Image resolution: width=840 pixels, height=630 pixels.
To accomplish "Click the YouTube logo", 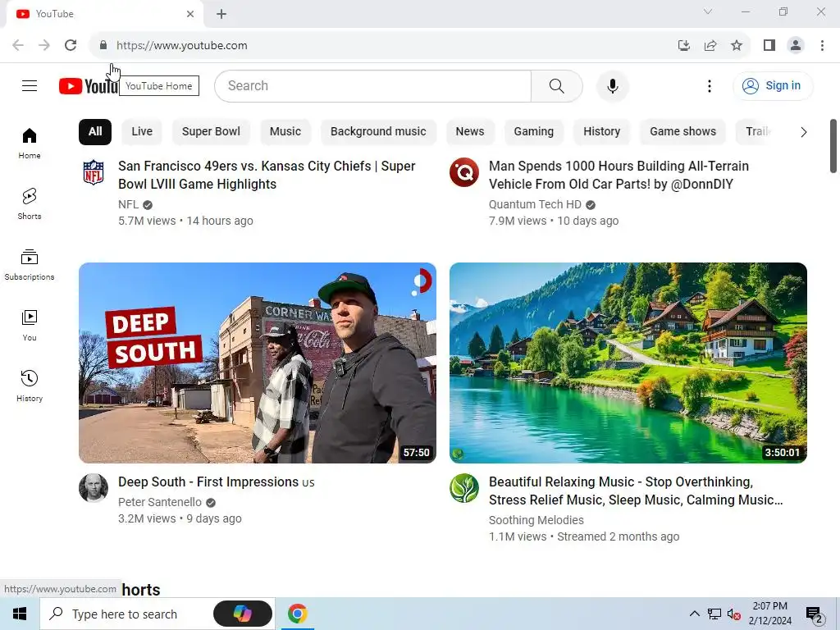I will coord(89,85).
